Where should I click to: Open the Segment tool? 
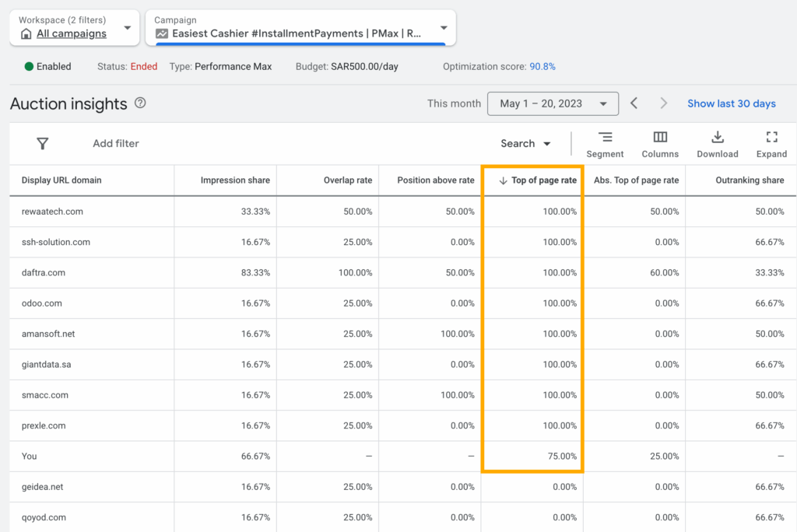coord(605,145)
